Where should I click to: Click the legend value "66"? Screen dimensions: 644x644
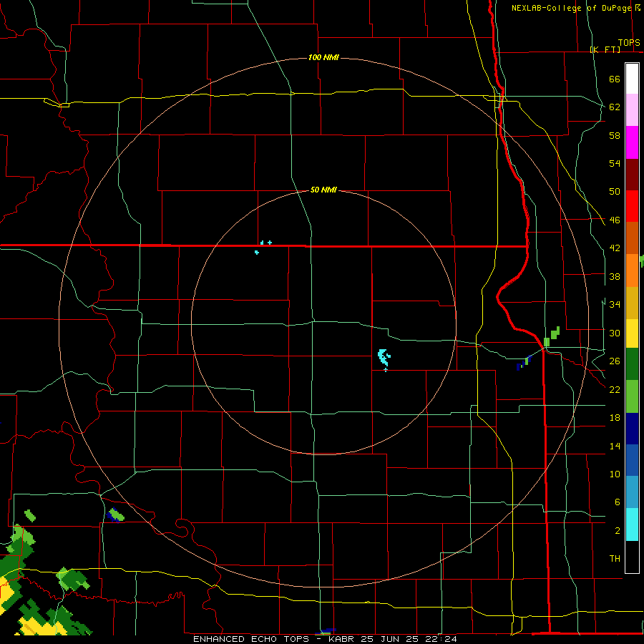[615, 79]
